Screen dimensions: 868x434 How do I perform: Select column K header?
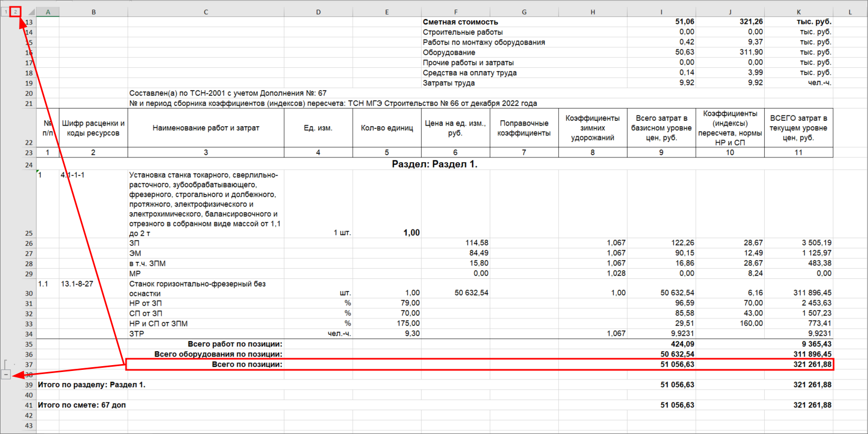coord(798,12)
